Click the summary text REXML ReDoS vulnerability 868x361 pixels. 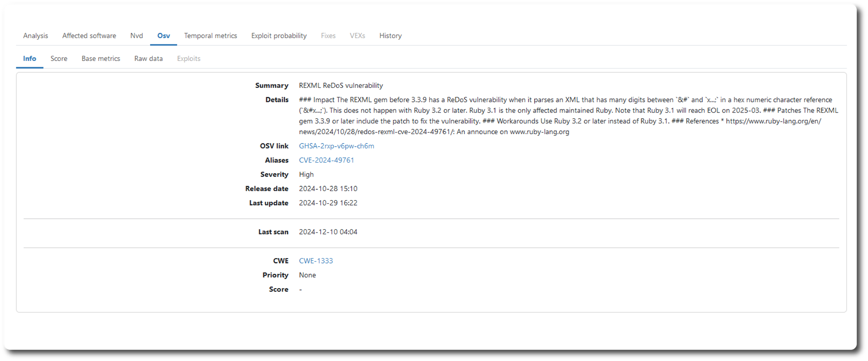[x=341, y=85]
